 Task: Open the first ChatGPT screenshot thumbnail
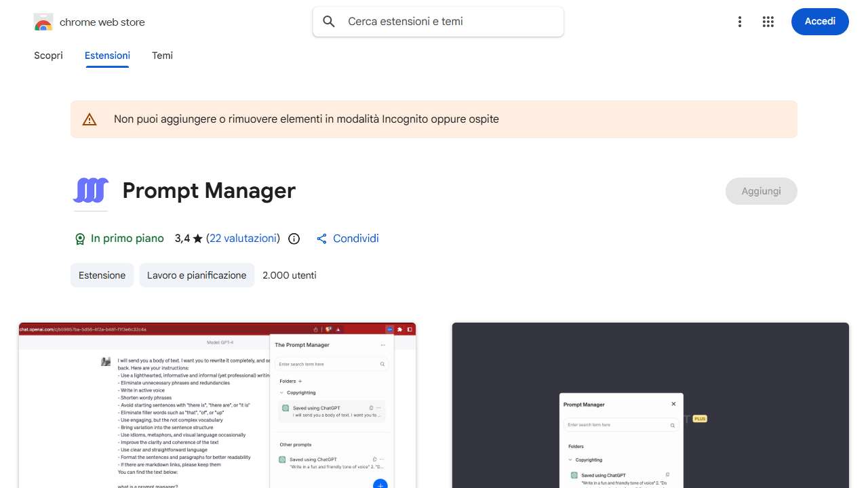[x=217, y=405]
